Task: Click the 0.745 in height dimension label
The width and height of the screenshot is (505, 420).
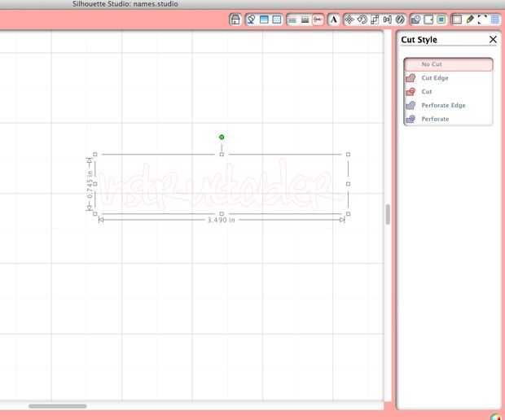Action: tap(90, 185)
